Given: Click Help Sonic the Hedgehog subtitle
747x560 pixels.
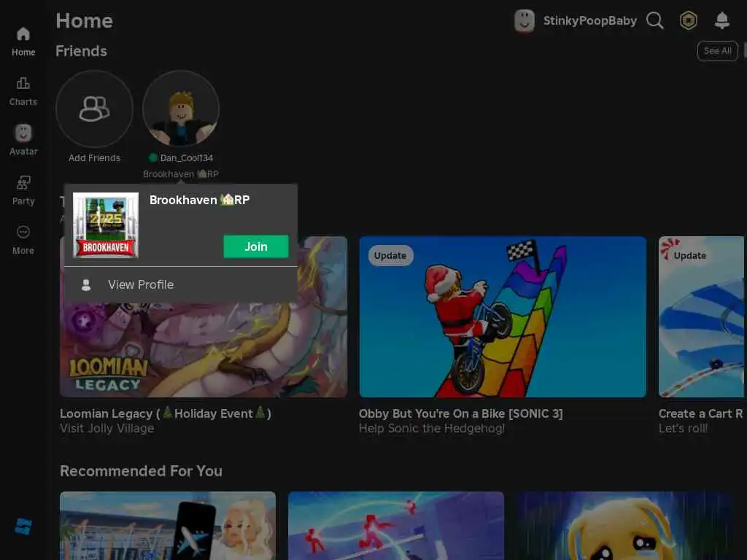Looking at the screenshot, I should point(432,428).
